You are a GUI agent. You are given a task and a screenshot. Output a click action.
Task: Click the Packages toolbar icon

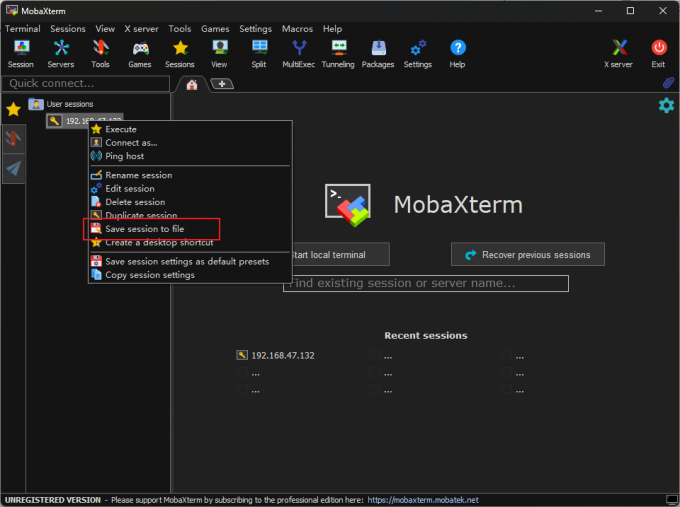pyautogui.click(x=378, y=54)
